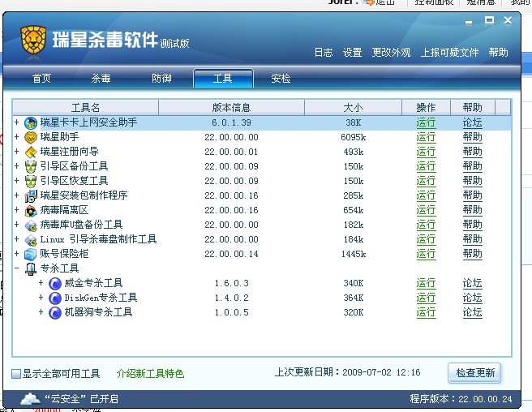The image size is (532, 412).
Task: Select the Linux 引导杀毒盘制作工具 row name
Action: pyautogui.click(x=98, y=239)
